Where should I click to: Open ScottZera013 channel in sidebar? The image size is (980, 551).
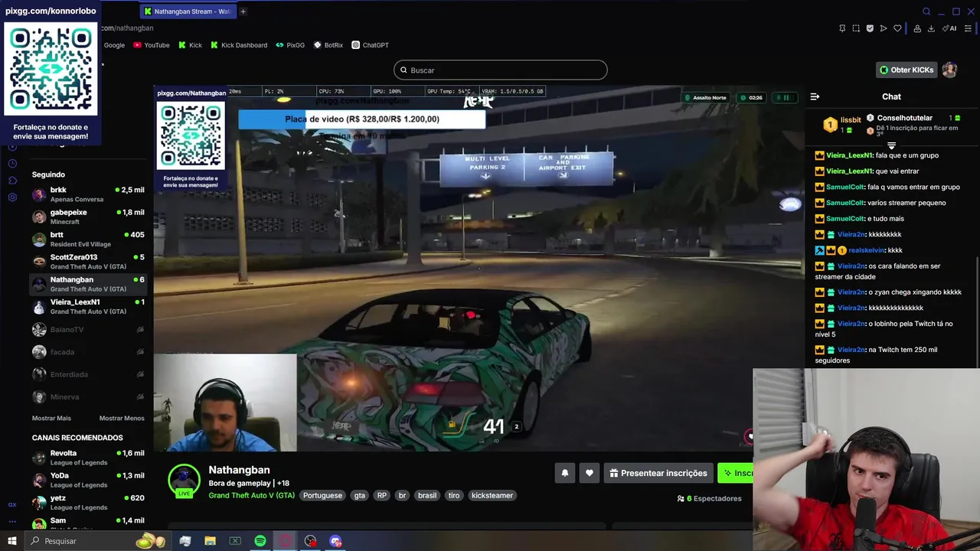[x=88, y=262]
